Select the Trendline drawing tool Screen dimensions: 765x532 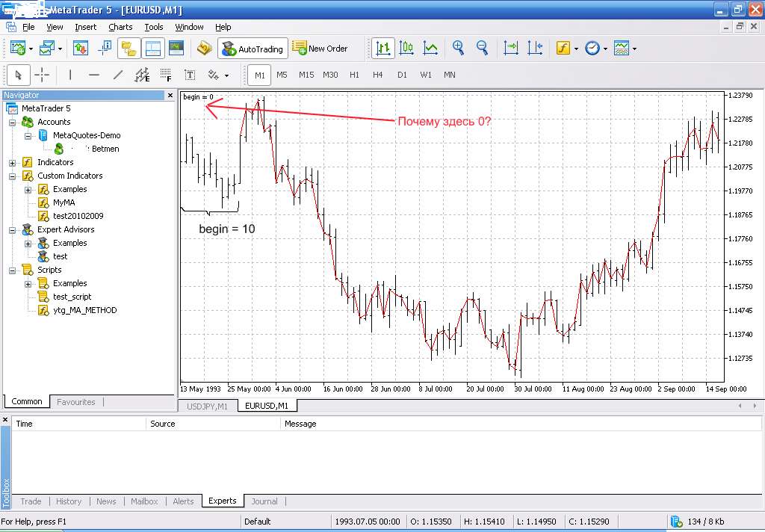[x=118, y=75]
